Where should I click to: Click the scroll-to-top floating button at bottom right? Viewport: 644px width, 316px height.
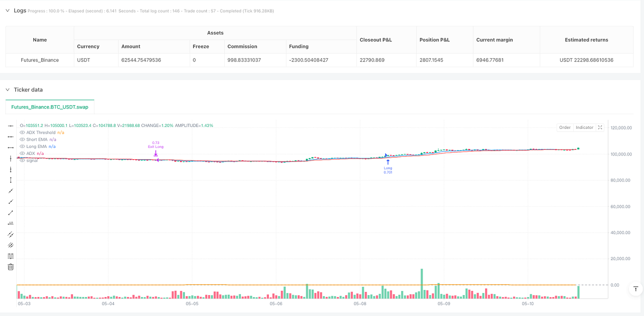(635, 289)
